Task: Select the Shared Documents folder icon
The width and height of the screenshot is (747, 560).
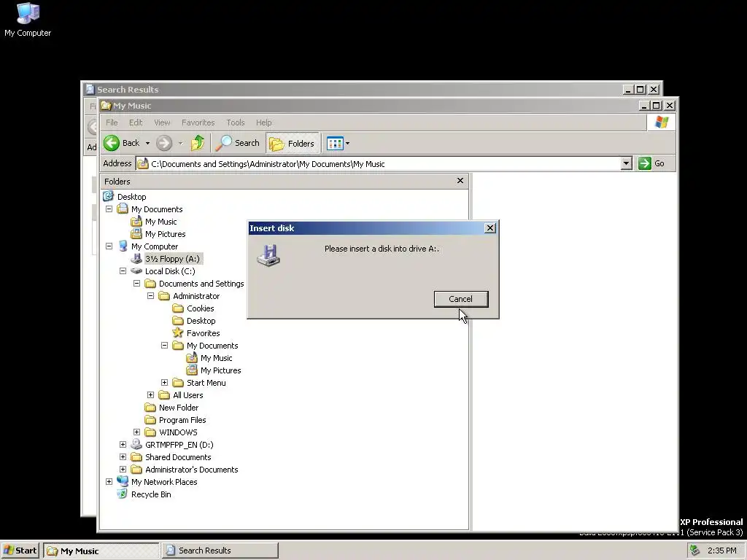Action: 136,456
